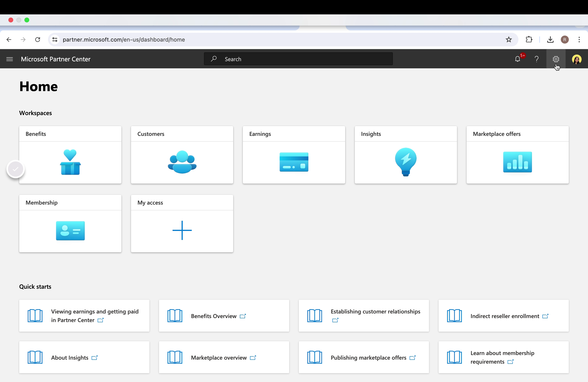Open external link icon after Indirect reseller enrollment

pyautogui.click(x=545, y=316)
